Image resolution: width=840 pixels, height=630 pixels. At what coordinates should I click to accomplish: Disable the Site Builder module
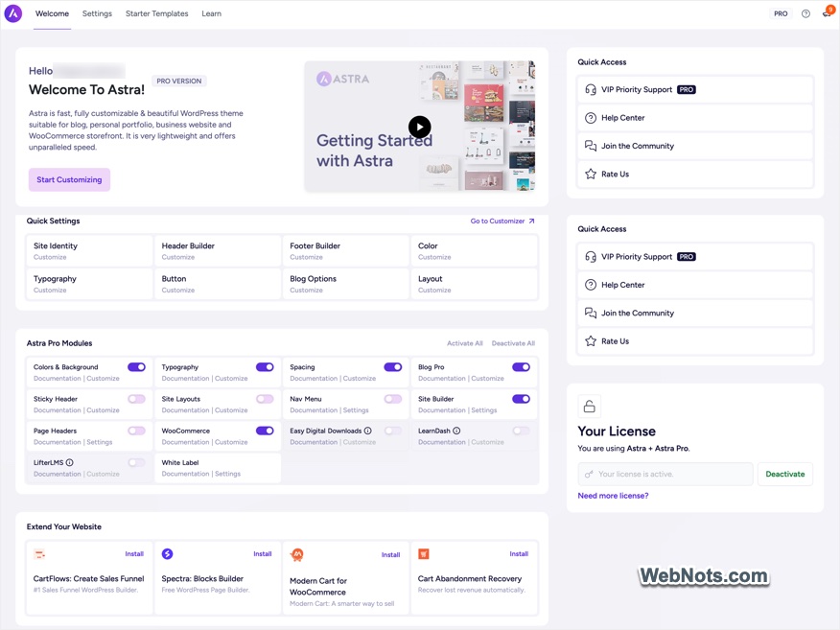[x=522, y=399]
